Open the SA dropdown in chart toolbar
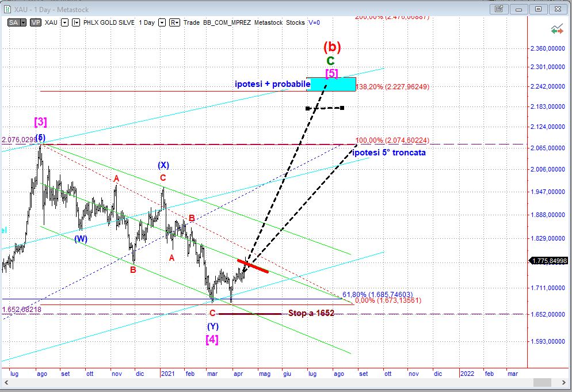This screenshot has width=572, height=392. pos(24,22)
